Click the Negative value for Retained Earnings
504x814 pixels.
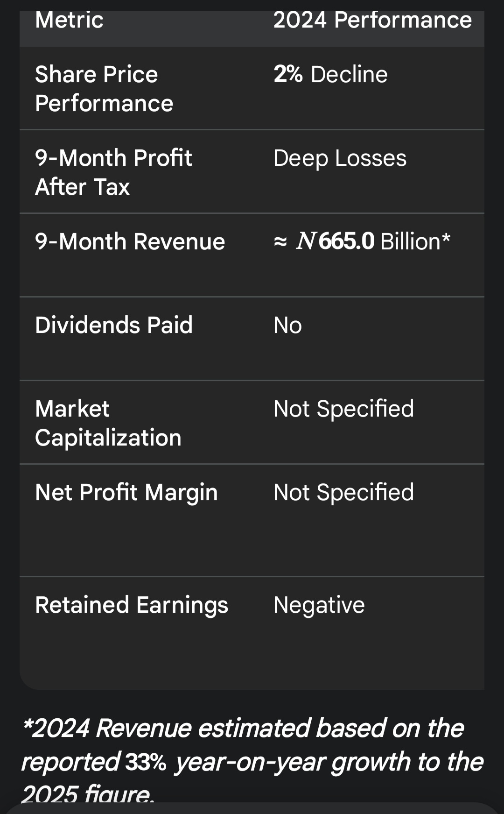(319, 605)
